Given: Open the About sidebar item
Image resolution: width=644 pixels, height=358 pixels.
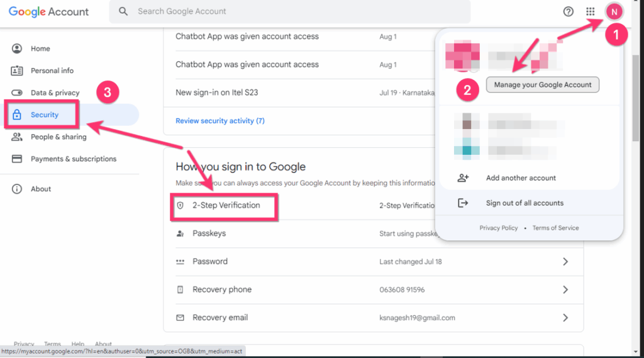Looking at the screenshot, I should [x=41, y=189].
